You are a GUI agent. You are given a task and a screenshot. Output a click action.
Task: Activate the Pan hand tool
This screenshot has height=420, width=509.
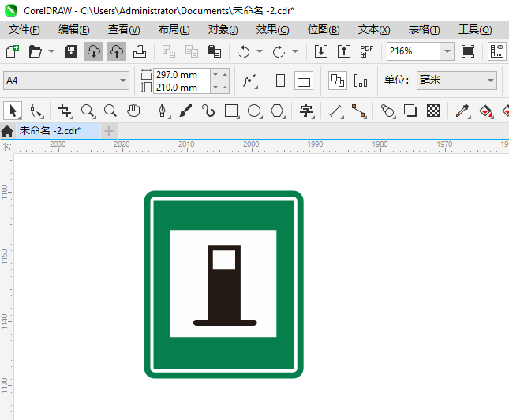[134, 111]
